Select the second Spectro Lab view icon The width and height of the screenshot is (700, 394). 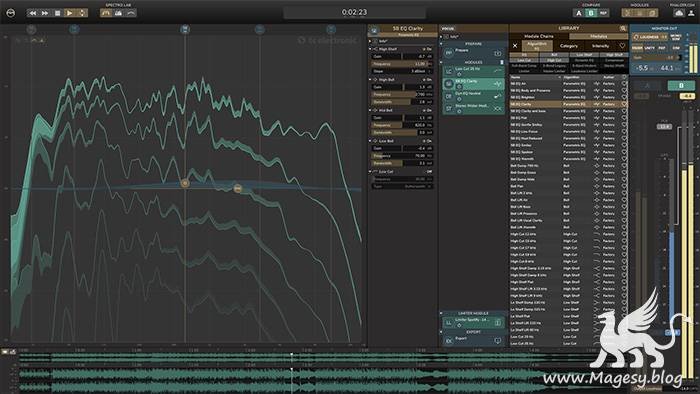[118, 13]
